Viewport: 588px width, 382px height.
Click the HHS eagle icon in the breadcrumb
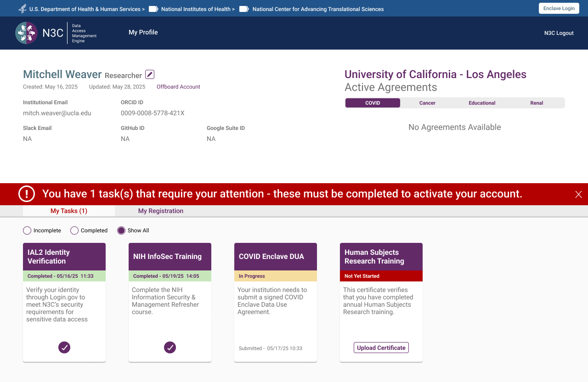(x=22, y=8)
